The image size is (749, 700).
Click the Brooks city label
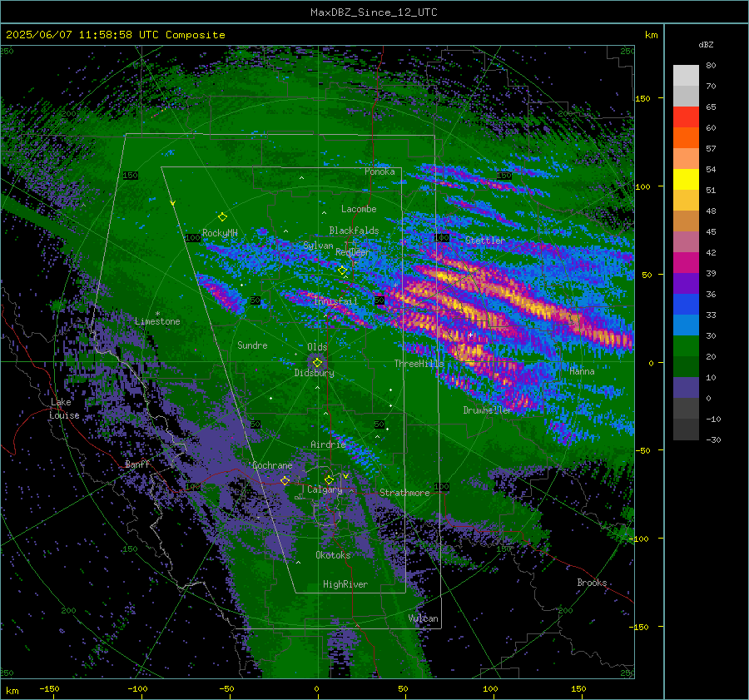592,583
